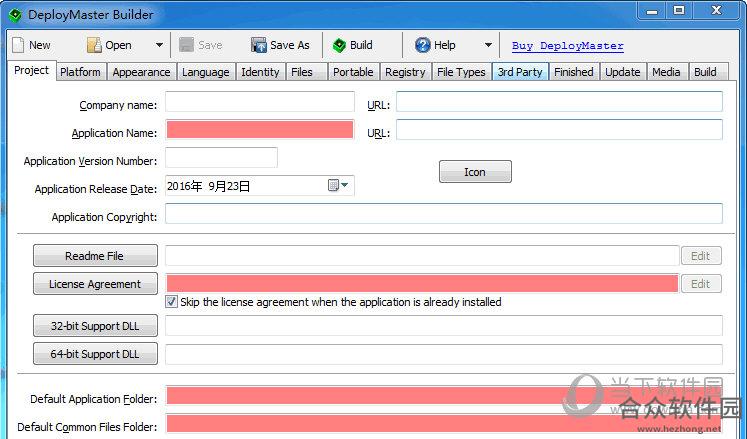Click the Icon button
The width and height of the screenshot is (747, 439).
click(475, 172)
